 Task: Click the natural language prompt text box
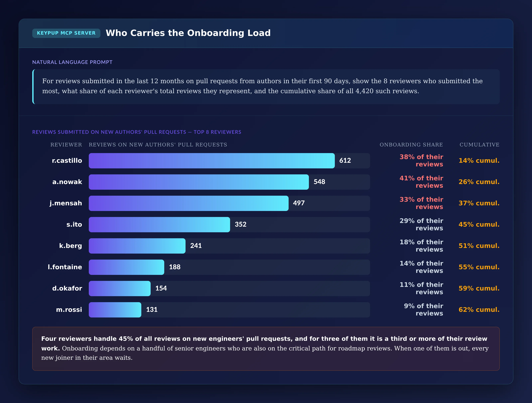click(266, 87)
